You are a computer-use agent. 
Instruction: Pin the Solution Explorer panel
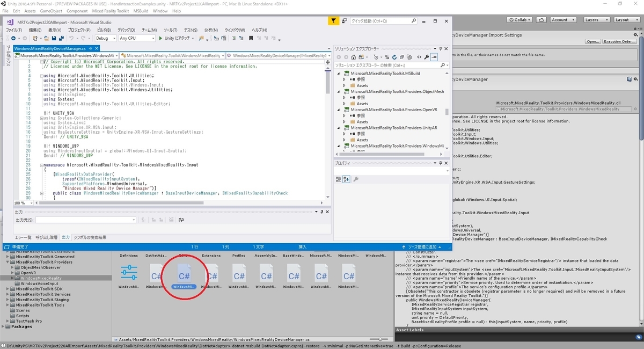[x=440, y=49]
